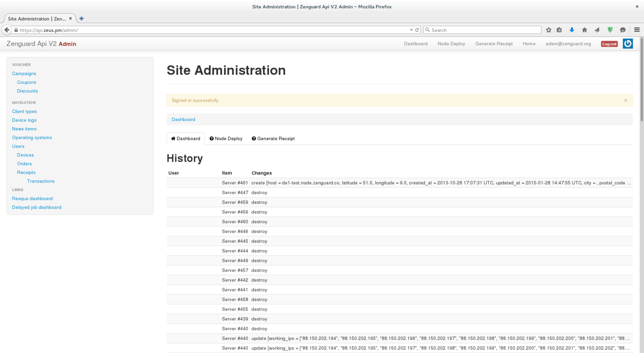Select 'Server #461' history item
The height and width of the screenshot is (353, 644).
coord(235,183)
